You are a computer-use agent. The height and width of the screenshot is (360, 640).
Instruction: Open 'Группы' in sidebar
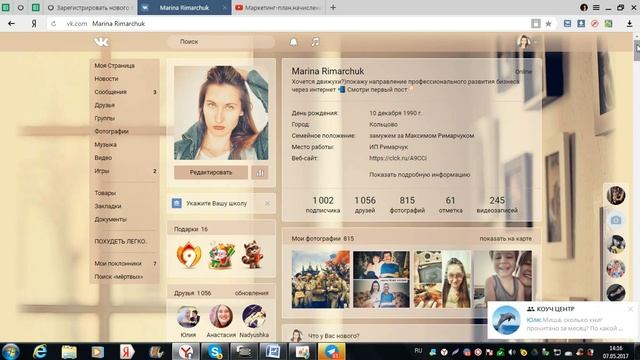104,118
